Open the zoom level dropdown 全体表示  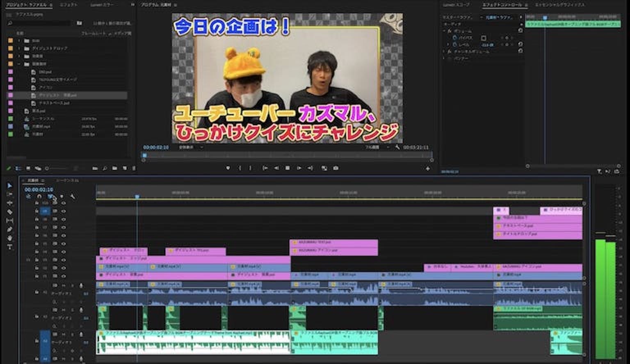click(x=191, y=147)
